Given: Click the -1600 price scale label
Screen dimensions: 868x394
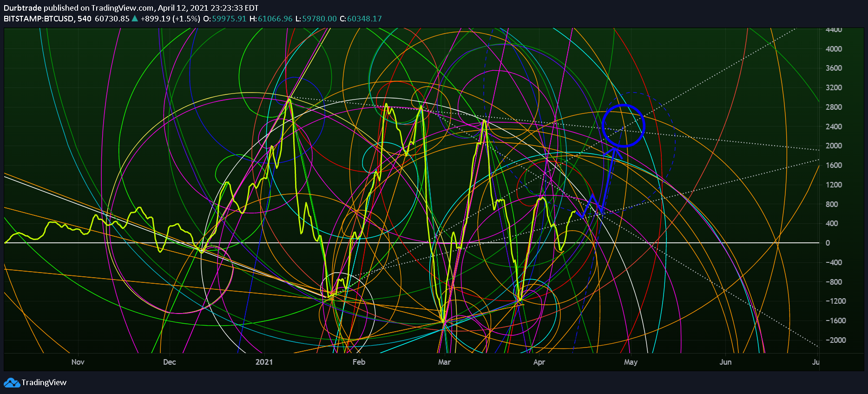Looking at the screenshot, I should (x=835, y=321).
